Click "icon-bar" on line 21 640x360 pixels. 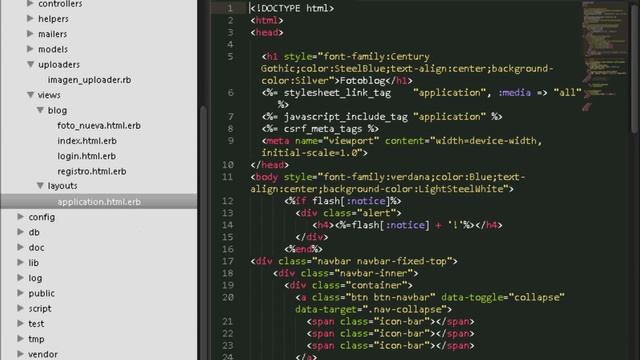point(402,322)
